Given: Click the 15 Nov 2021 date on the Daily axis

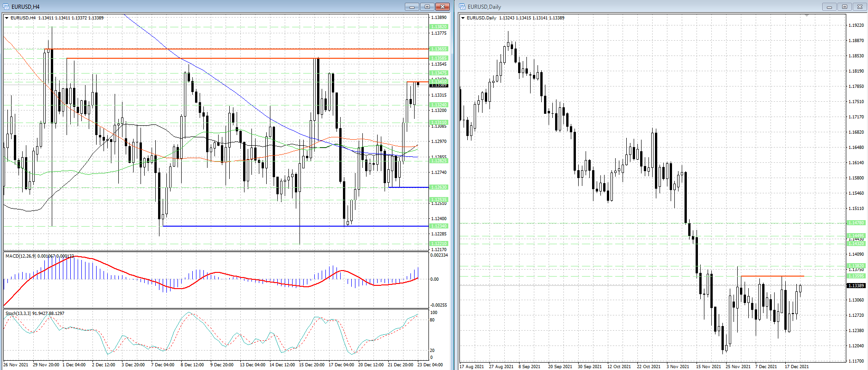Looking at the screenshot, I should click(708, 367).
